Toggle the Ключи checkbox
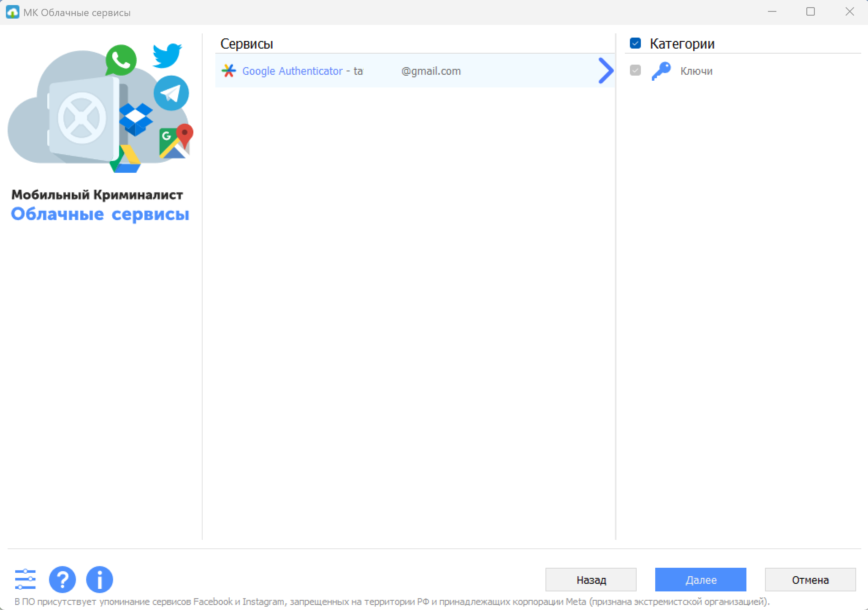The image size is (868, 610). 635,70
